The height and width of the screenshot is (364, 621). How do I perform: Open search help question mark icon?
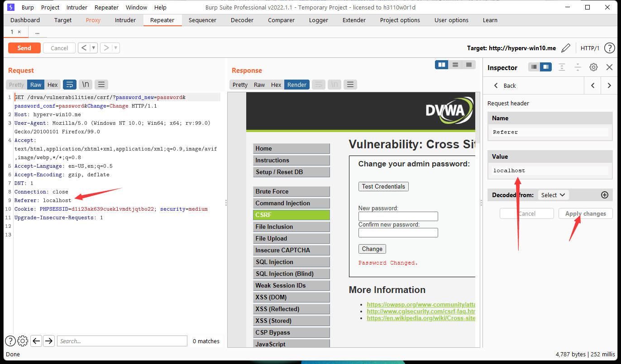(x=10, y=341)
